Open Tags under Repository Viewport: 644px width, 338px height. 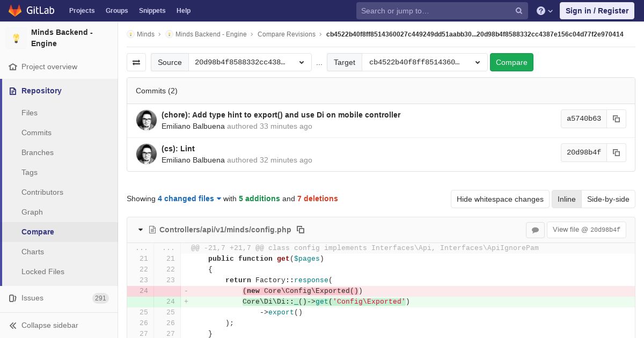(x=30, y=173)
